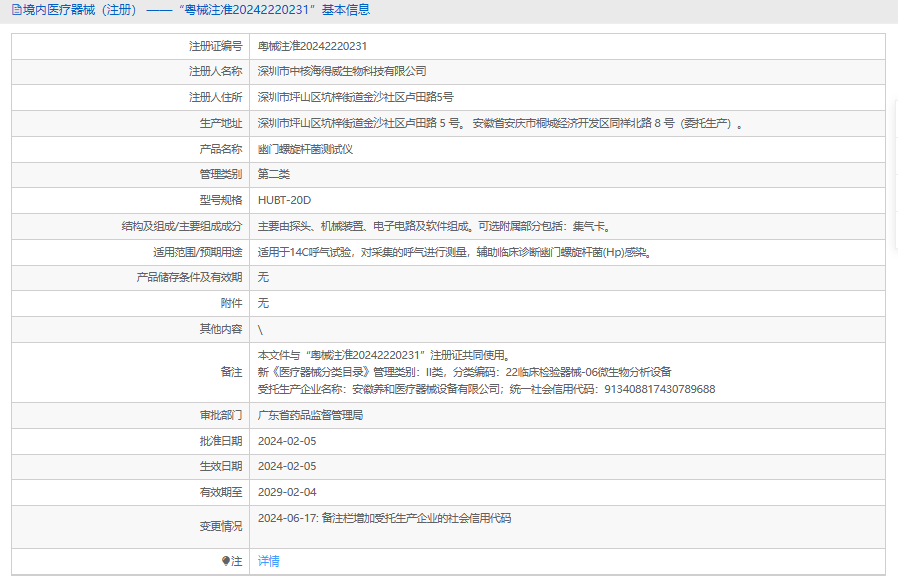The image size is (898, 585).
Task: Click the 管理类别 label cell
Action: (x=131, y=175)
